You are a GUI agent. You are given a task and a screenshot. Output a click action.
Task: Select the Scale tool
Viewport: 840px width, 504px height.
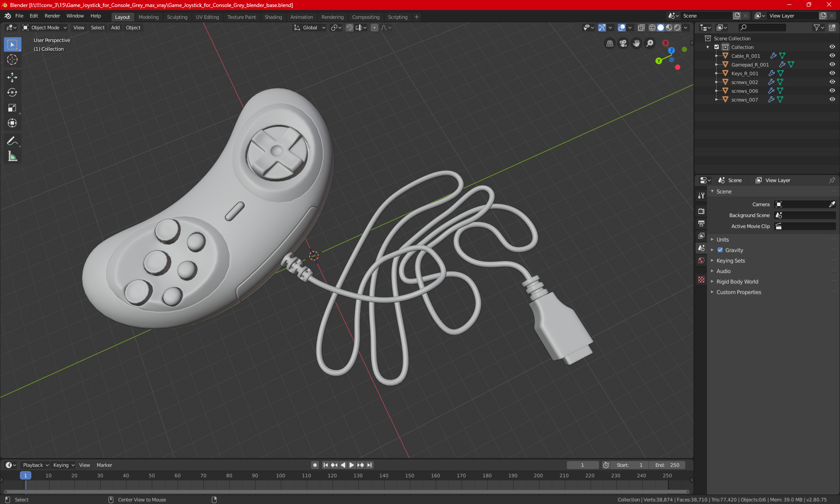coord(12,108)
